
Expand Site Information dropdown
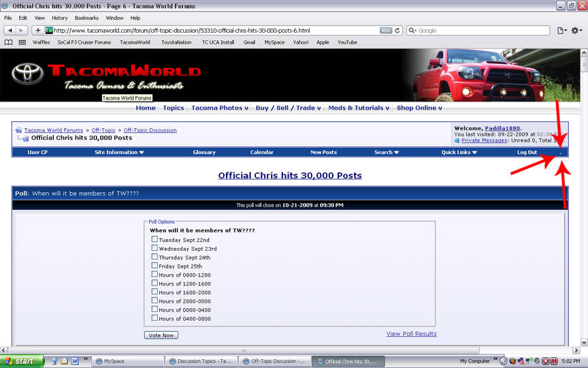point(119,152)
